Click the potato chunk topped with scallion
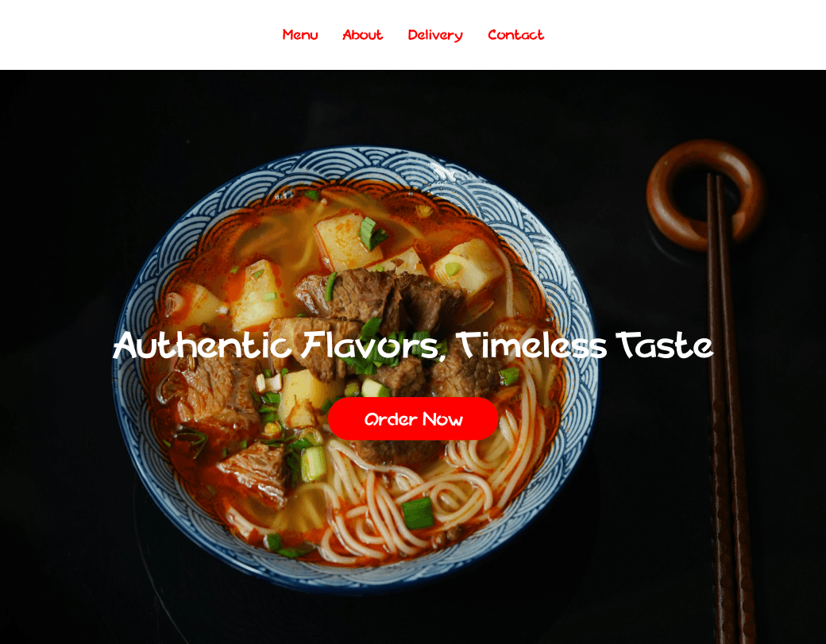This screenshot has width=826, height=644. coord(348,241)
